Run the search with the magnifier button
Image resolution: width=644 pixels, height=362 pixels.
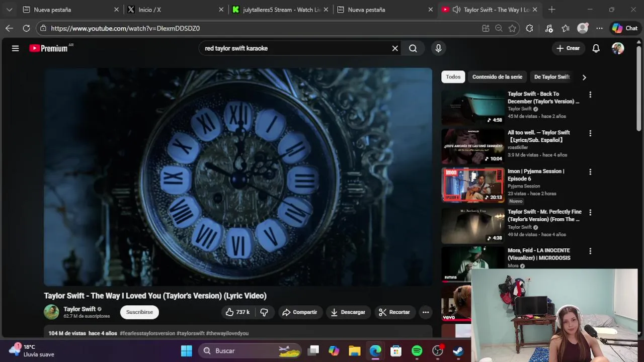tap(413, 48)
